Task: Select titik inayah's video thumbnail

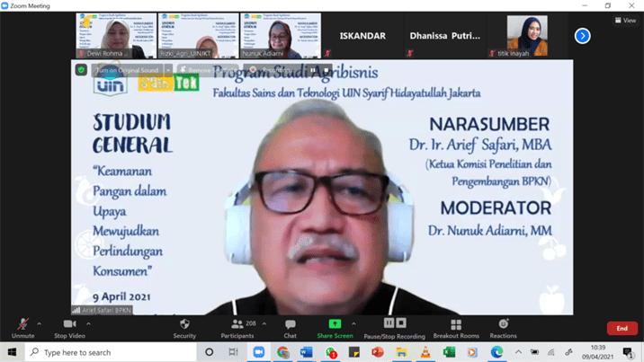Action: [526, 36]
